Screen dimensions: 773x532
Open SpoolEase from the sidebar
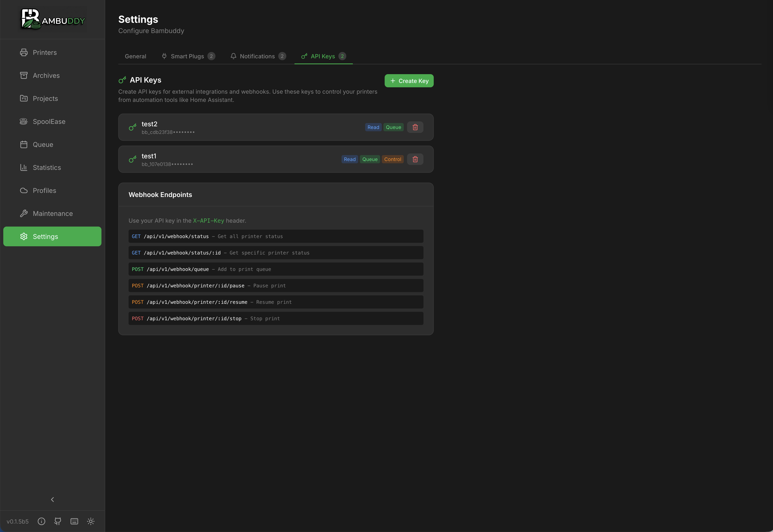click(52, 121)
